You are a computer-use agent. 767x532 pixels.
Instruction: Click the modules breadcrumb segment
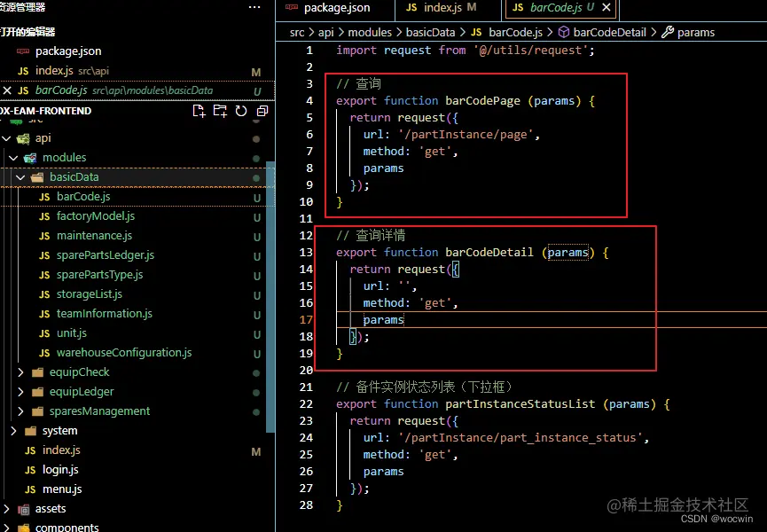[370, 32]
